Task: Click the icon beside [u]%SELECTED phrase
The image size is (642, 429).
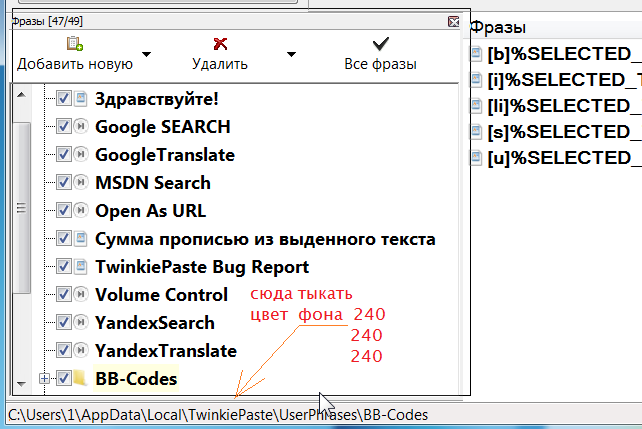Action: (x=476, y=158)
